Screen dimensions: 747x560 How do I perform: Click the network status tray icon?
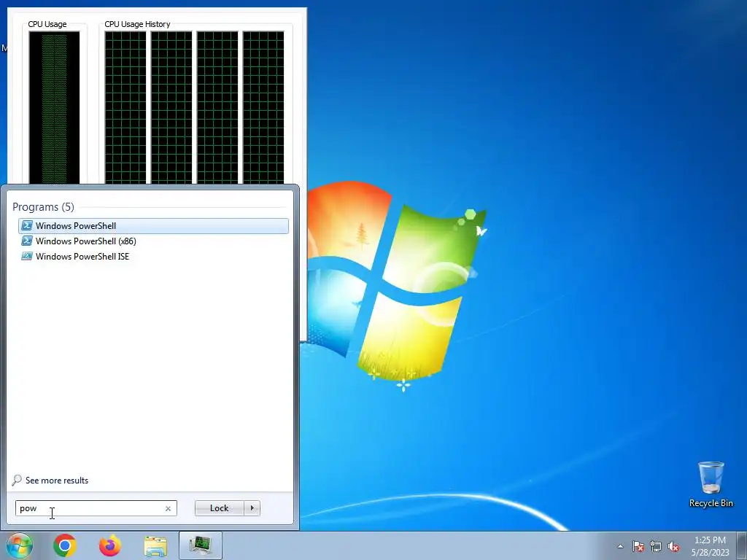pos(656,546)
